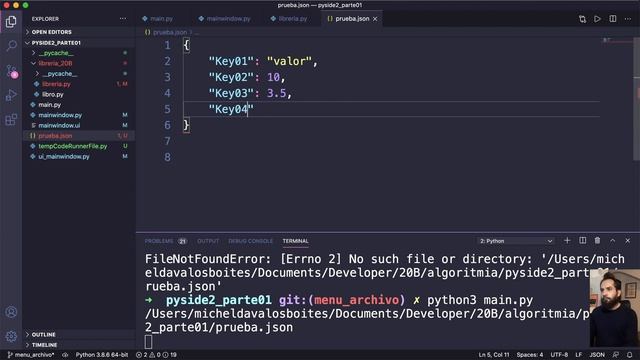This screenshot has width=640, height=360.
Task: Collapse the PYSIDE2_PARTE01 folder section
Action: point(56,42)
